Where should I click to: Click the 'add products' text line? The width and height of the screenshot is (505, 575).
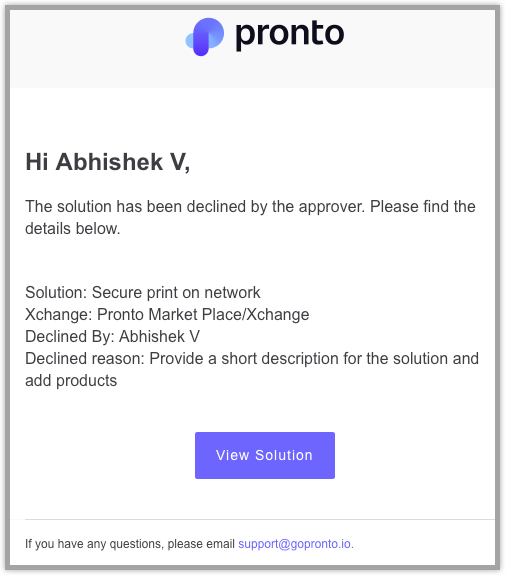(71, 380)
